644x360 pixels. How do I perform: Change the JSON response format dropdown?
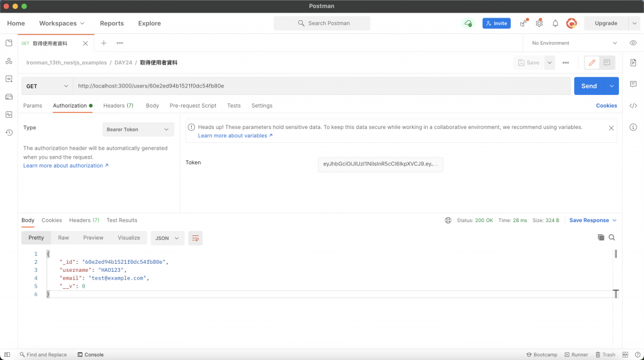(167, 239)
